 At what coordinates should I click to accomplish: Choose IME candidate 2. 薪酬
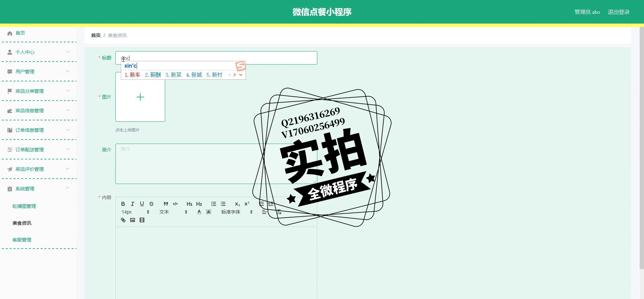pos(153,75)
